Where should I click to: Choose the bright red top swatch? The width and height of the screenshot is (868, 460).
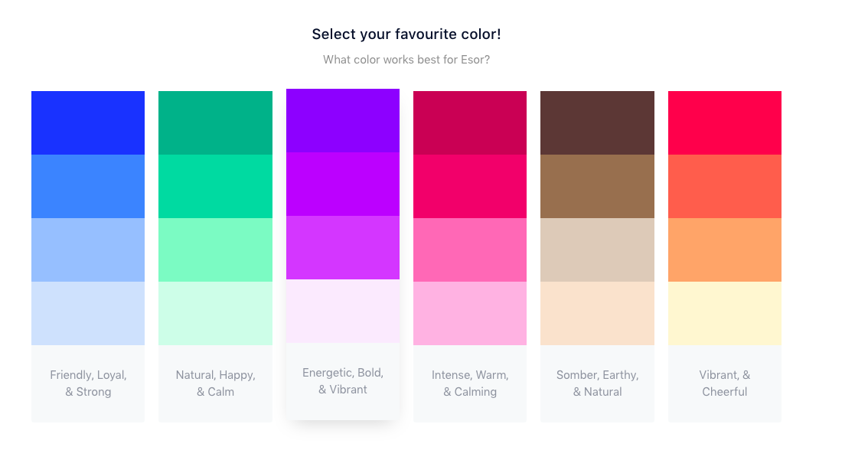click(725, 122)
